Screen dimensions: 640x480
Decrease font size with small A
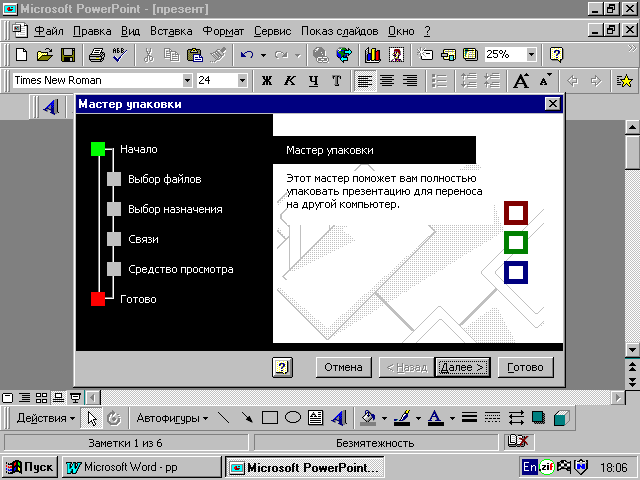pyautogui.click(x=545, y=80)
